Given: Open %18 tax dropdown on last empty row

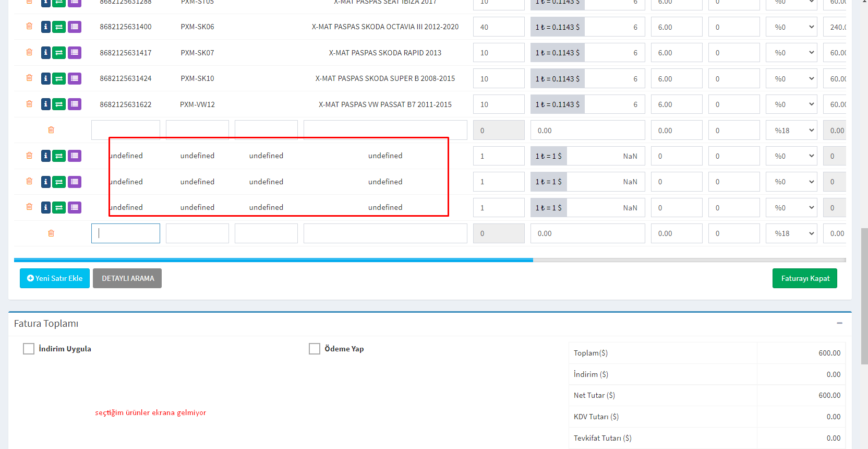Looking at the screenshot, I should 791,233.
